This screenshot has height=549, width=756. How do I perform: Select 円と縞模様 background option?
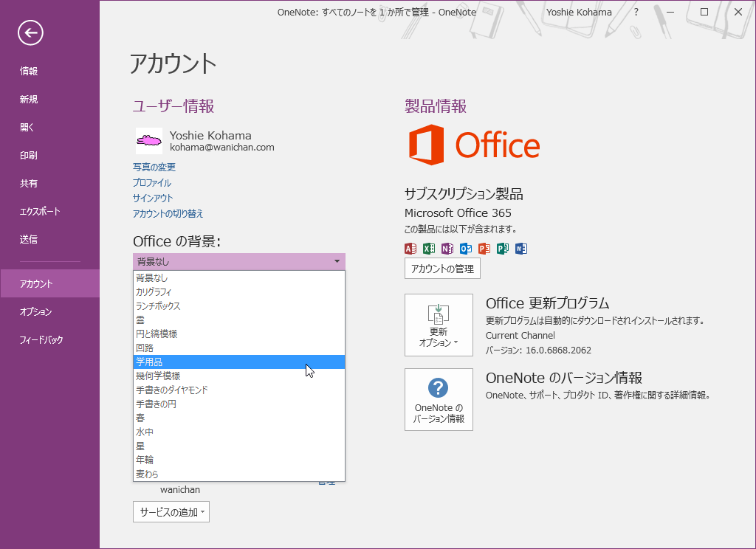tap(239, 334)
